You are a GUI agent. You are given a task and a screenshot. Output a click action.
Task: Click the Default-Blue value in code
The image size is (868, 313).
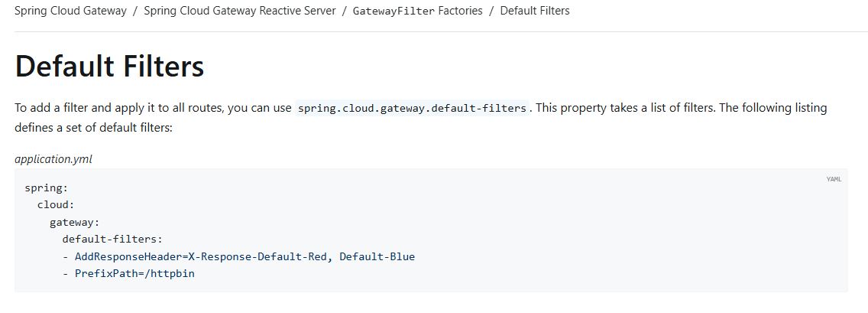(x=377, y=256)
